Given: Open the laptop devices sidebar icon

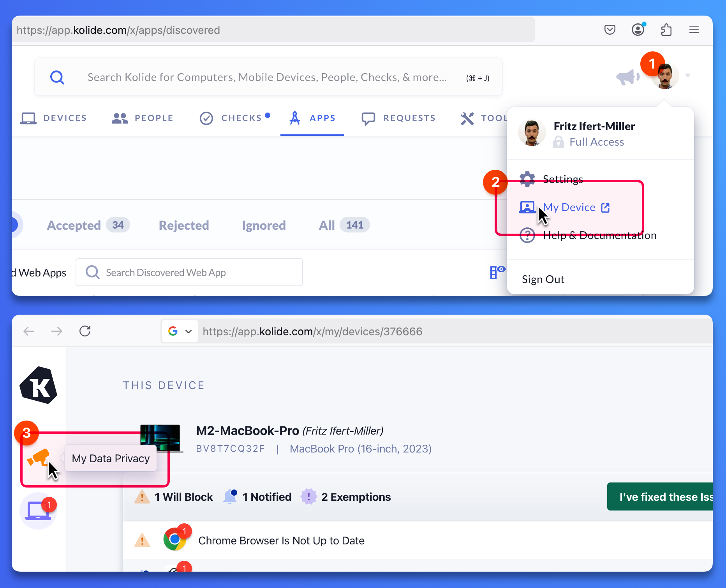Looking at the screenshot, I should (x=38, y=511).
